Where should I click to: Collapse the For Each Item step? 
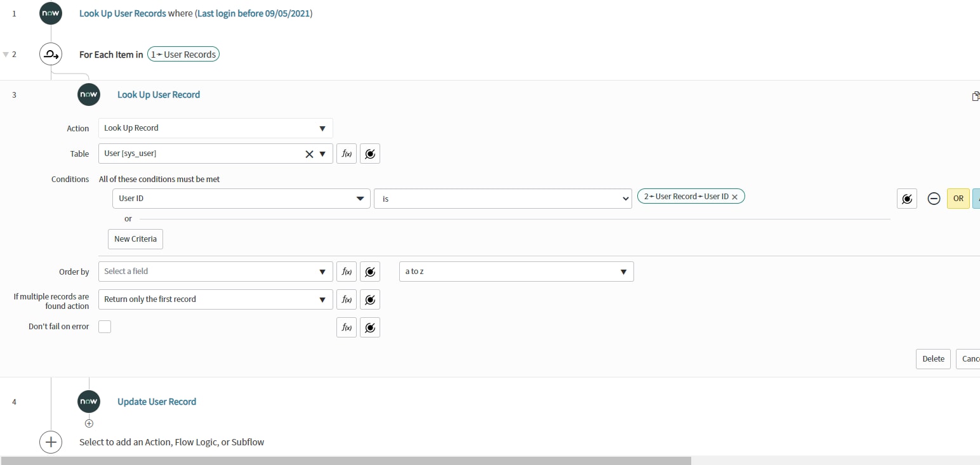[6, 54]
